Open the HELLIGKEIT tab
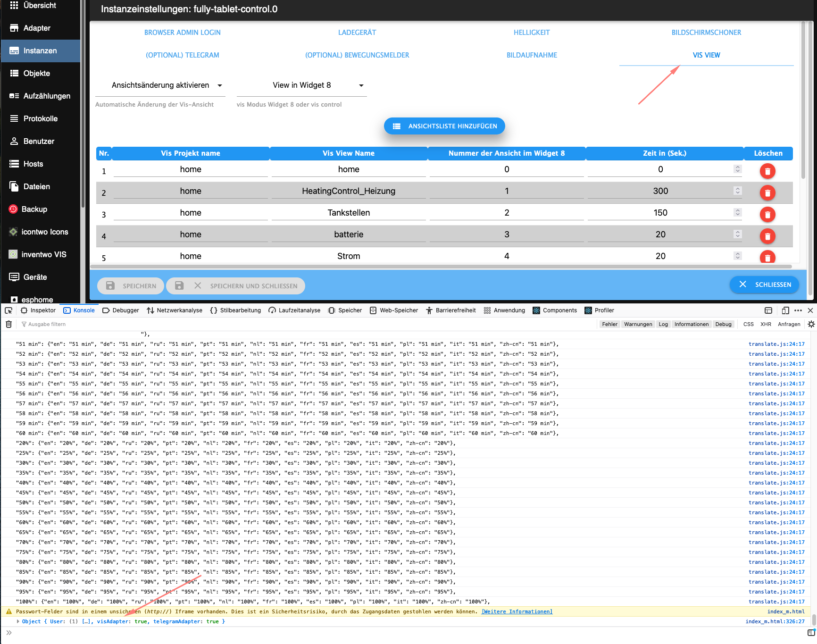 [x=532, y=33]
